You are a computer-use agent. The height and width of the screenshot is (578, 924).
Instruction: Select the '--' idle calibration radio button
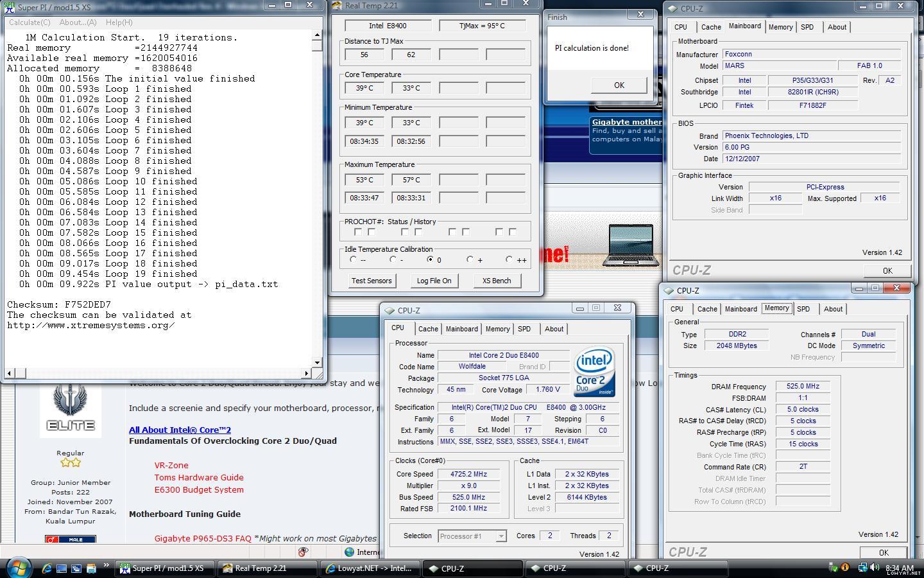pyautogui.click(x=353, y=259)
